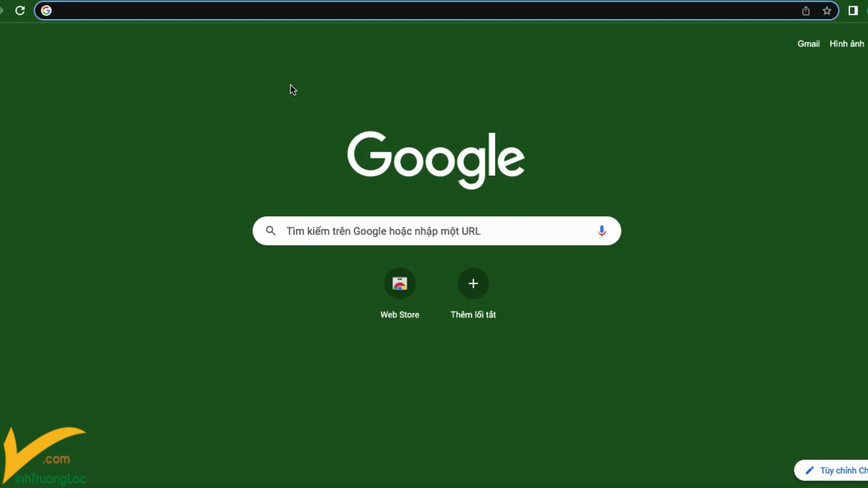
Task: Click the magnifier icon in the search box
Action: coord(271,231)
